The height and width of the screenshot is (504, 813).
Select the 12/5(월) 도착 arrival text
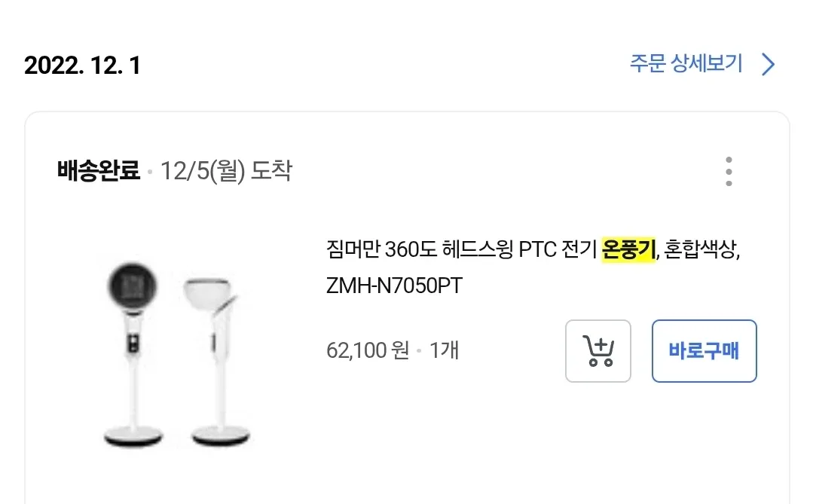point(225,171)
